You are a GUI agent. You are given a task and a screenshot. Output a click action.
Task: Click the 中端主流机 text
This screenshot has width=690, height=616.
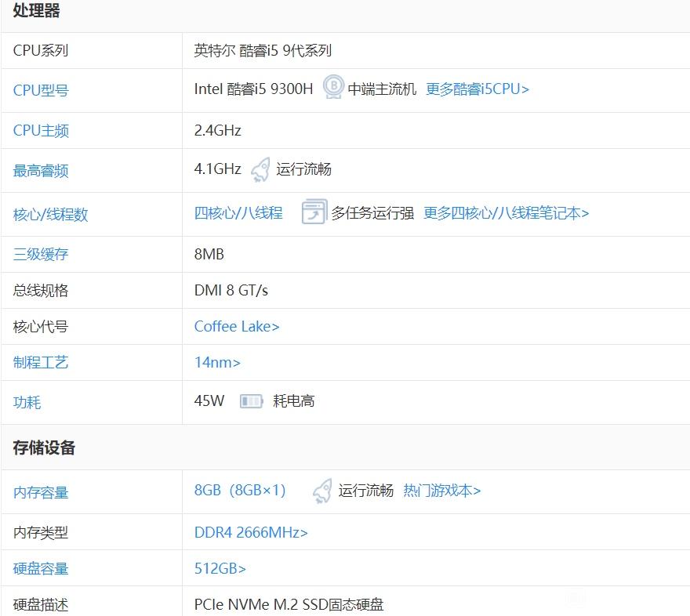pos(382,89)
